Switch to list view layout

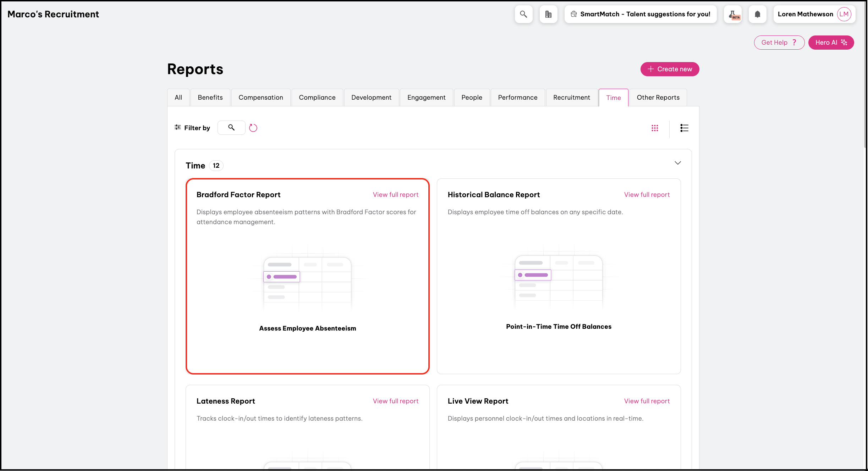pyautogui.click(x=684, y=128)
